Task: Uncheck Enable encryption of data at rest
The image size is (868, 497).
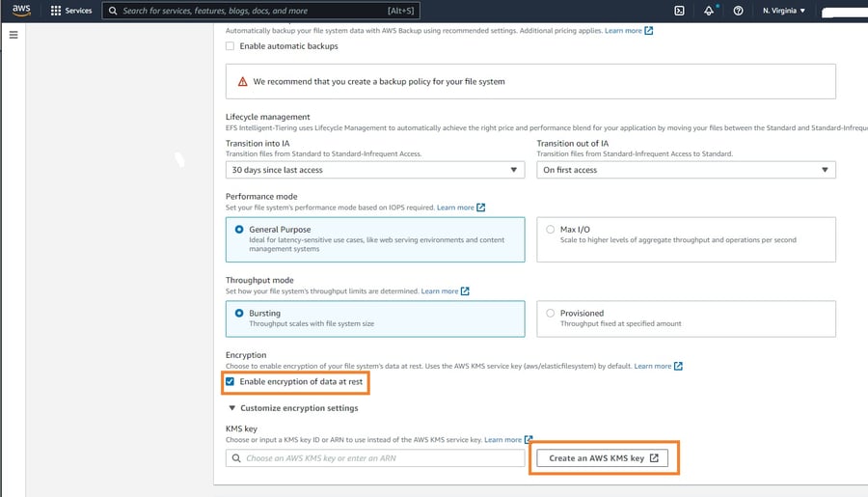Action: 231,381
